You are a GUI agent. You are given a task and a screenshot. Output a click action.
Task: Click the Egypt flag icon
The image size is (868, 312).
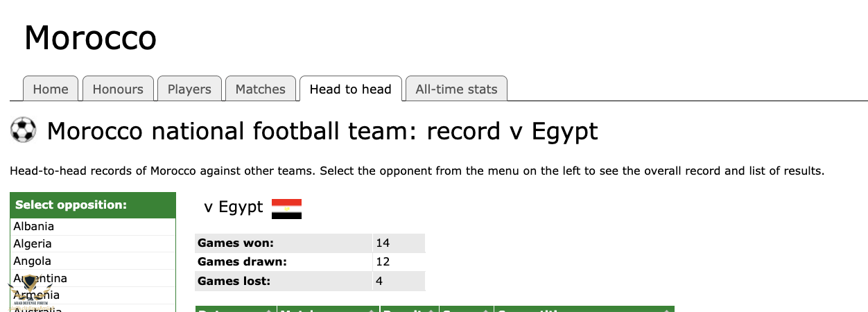pos(286,209)
